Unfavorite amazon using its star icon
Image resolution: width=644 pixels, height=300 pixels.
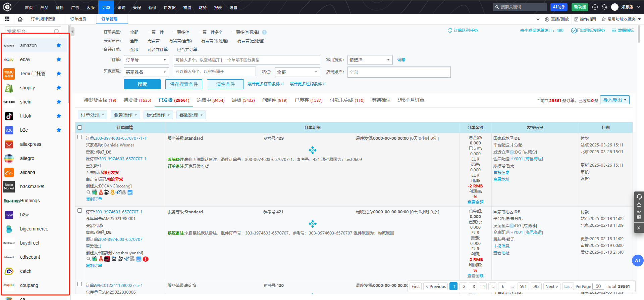59,45
